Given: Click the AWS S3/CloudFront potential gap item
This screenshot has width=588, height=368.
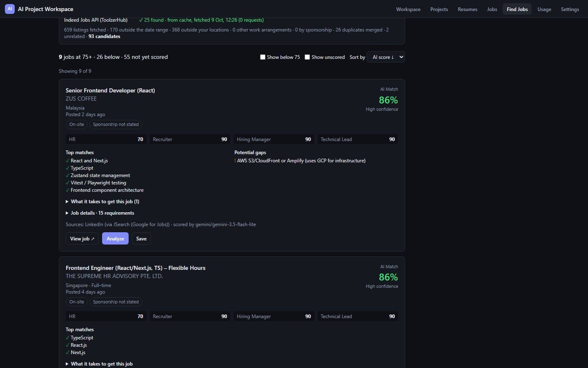Looking at the screenshot, I should (300, 161).
